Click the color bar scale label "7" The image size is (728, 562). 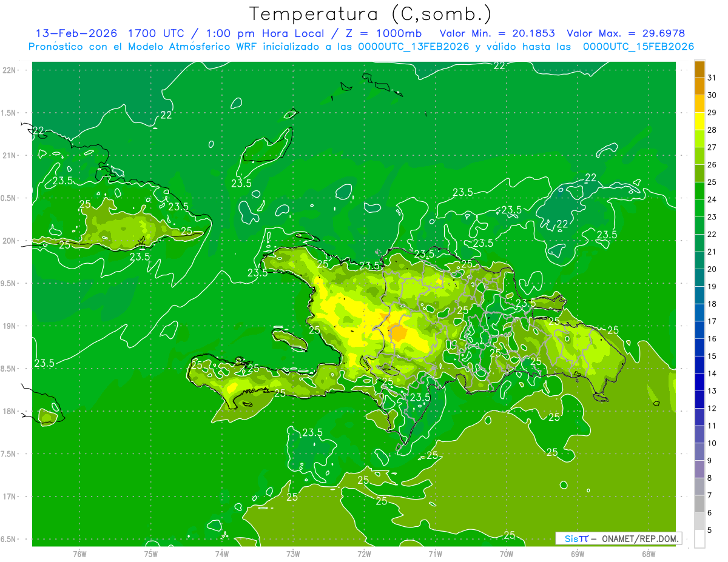[710, 496]
